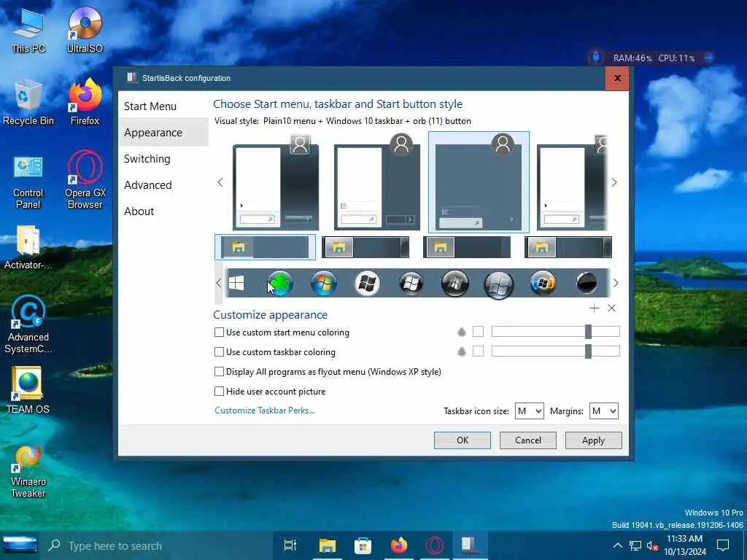The height and width of the screenshot is (560, 747).
Task: Open the taskbar color droplet picker
Action: click(461, 352)
